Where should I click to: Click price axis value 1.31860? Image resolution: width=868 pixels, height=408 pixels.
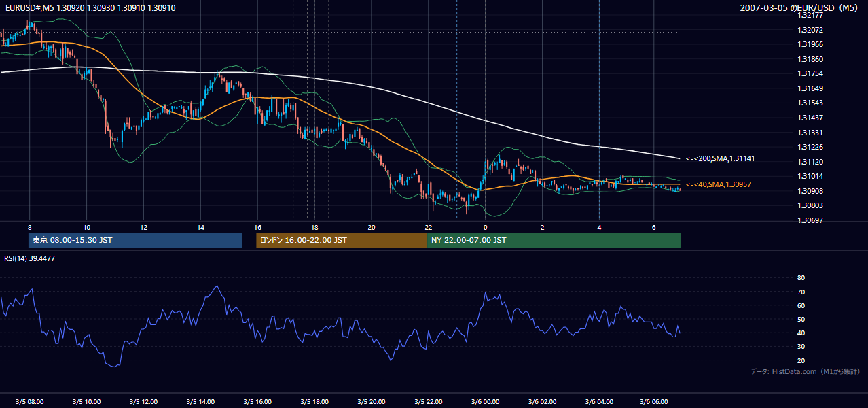(x=810, y=59)
